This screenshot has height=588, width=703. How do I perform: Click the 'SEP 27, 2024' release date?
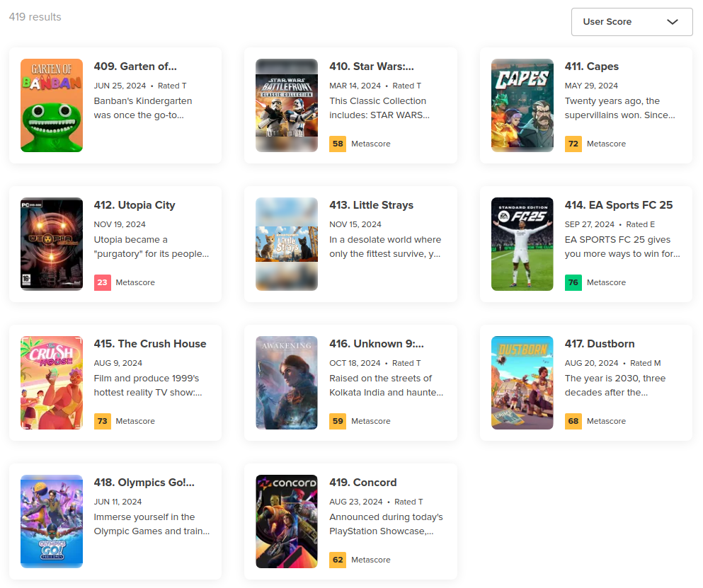pos(589,224)
